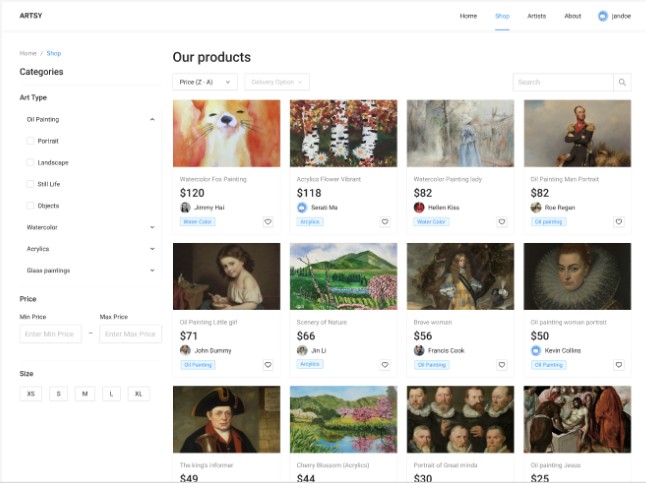
Task: Click heart on Oil Painting Man Portrait
Action: tap(619, 222)
